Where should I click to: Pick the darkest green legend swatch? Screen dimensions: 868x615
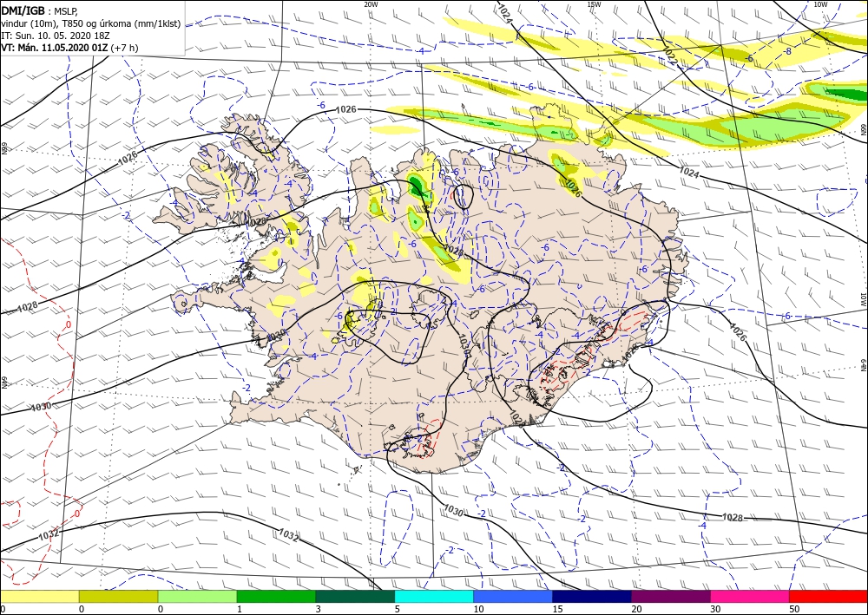(355, 596)
